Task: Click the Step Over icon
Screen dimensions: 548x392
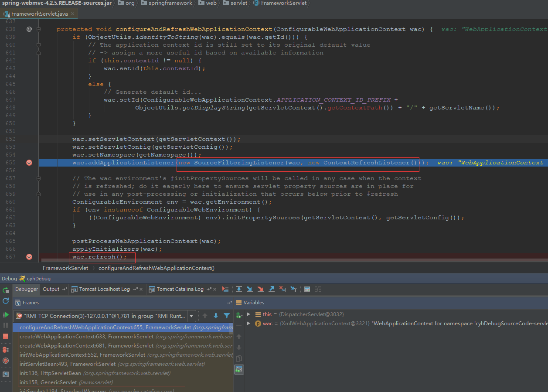Action: [239, 289]
